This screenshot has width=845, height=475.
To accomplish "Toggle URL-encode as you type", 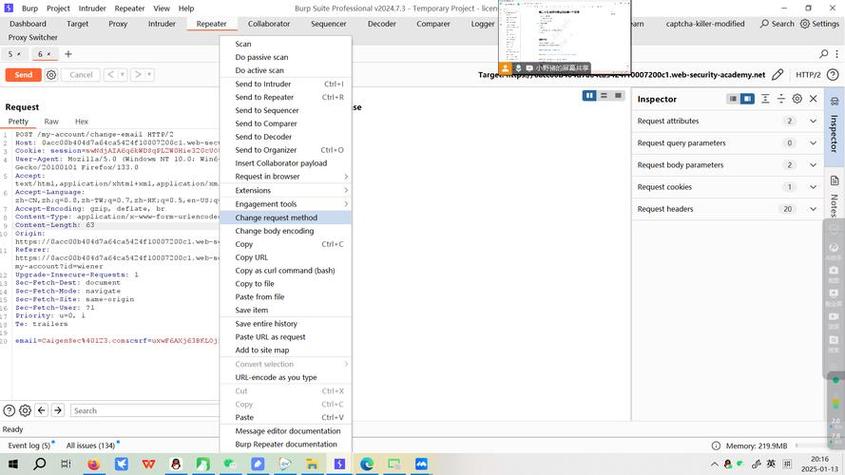I will (x=286, y=377).
